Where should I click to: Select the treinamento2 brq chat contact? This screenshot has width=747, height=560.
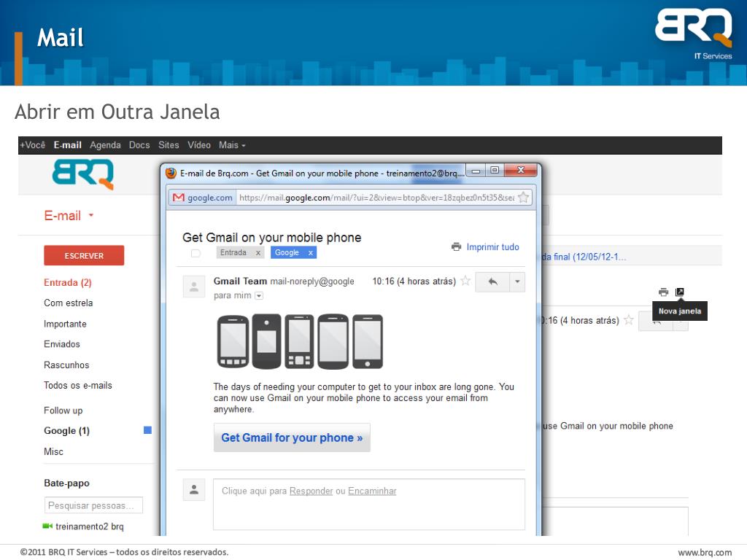point(90,526)
